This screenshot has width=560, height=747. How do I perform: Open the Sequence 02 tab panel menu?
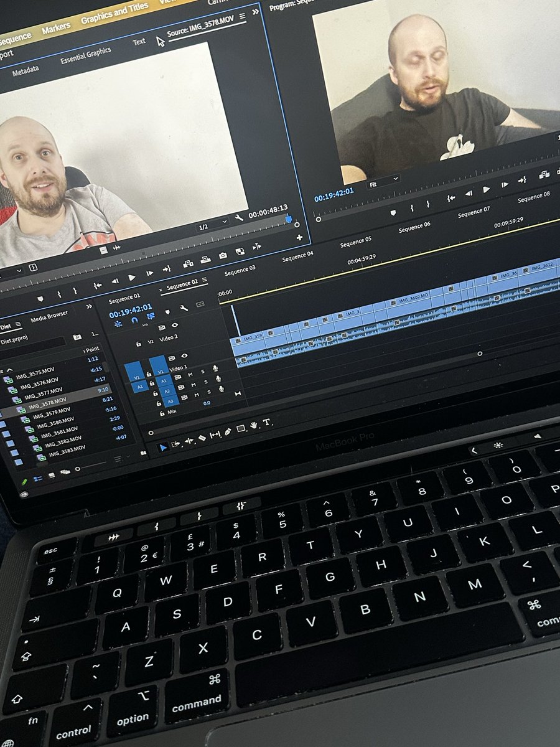[204, 280]
